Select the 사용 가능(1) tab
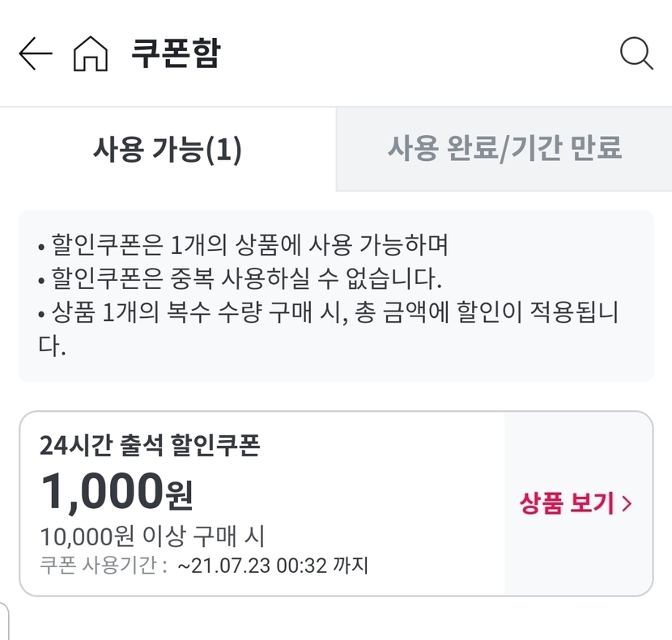The width and height of the screenshot is (672, 640). tap(168, 150)
